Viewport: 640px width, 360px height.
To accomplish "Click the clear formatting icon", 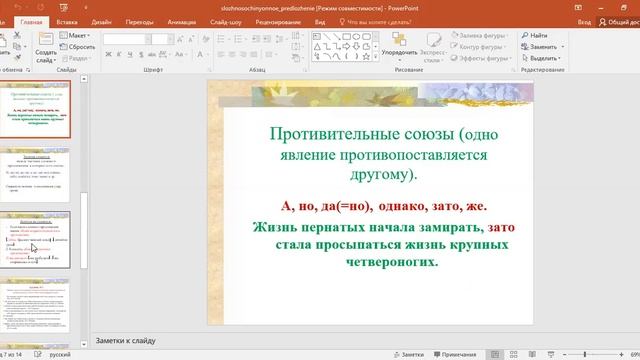I will click(x=206, y=39).
